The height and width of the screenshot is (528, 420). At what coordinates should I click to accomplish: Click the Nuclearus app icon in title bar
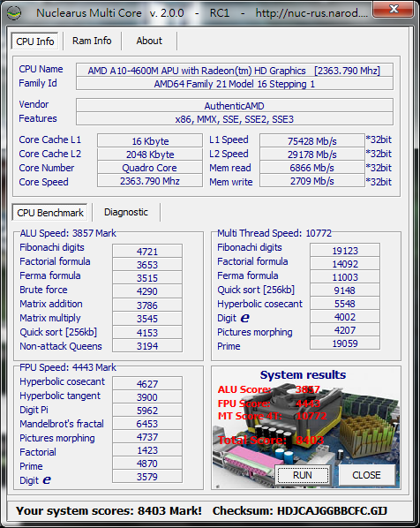coord(13,13)
